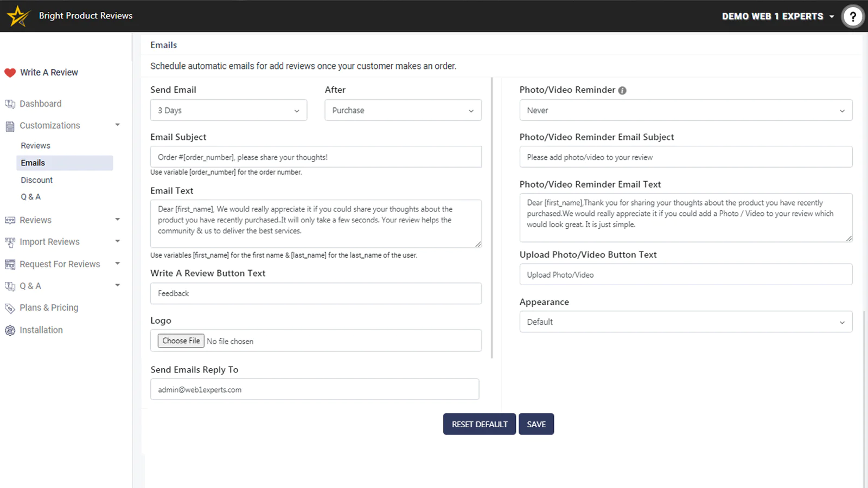Click the red heart Write A Review icon
Image resolution: width=868 pixels, height=488 pixels.
[10, 73]
